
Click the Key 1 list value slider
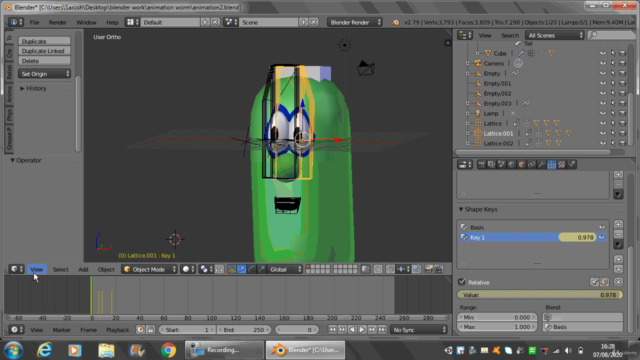pos(577,237)
